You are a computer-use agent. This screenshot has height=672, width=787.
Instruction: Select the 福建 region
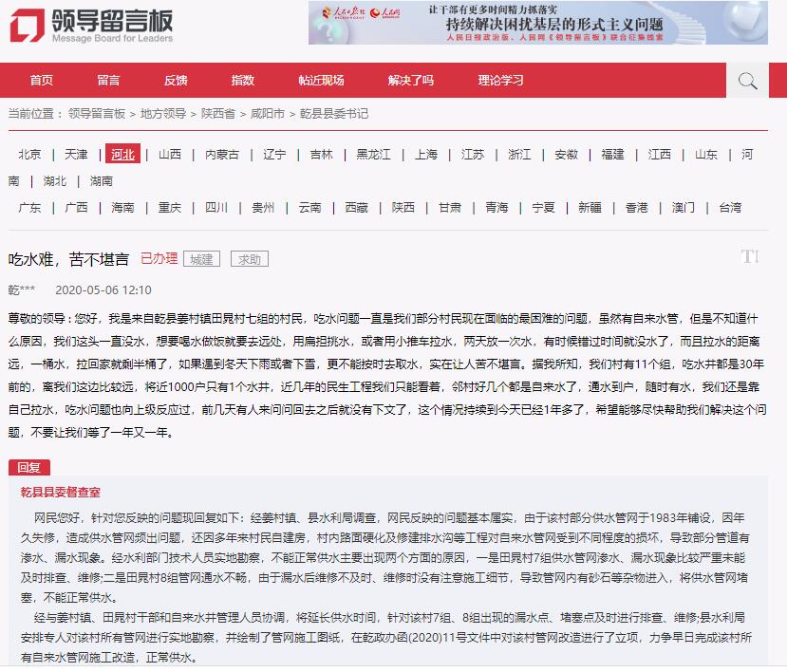coord(613,154)
